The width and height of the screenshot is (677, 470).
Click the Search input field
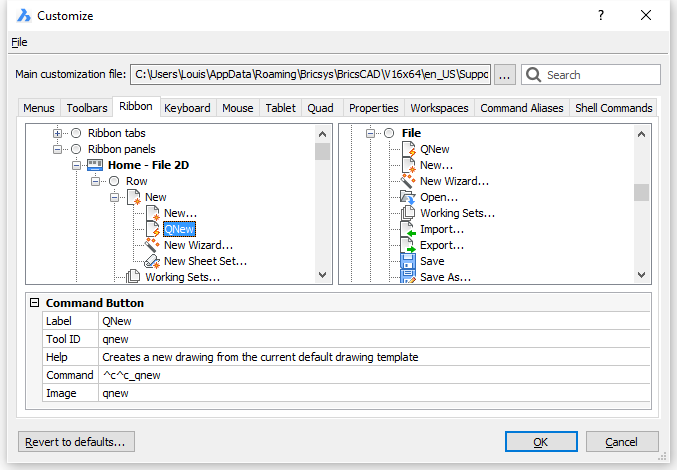point(591,75)
